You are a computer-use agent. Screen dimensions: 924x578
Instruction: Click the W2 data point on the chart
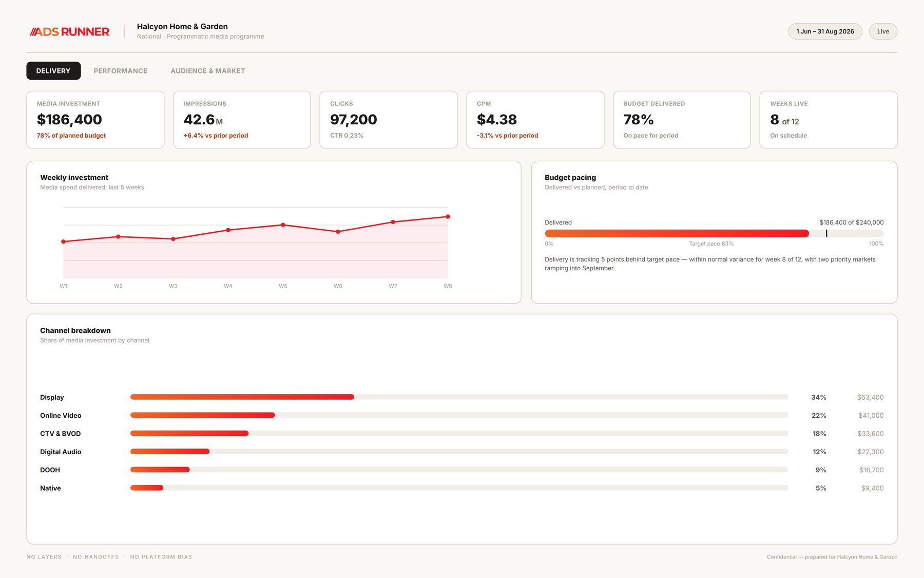pyautogui.click(x=119, y=236)
